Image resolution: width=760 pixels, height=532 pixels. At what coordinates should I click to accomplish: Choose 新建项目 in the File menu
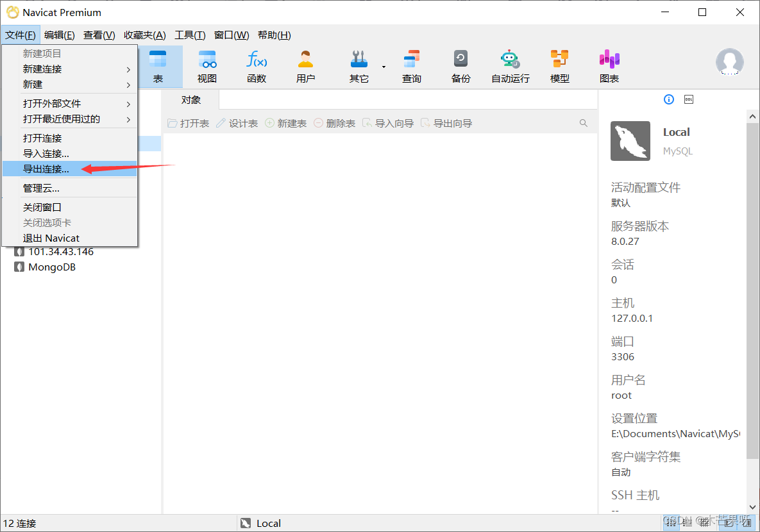coord(70,54)
